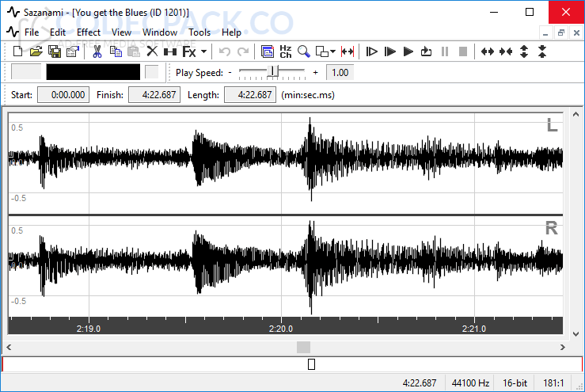Click the 44100 Hz status bar entry
The width and height of the screenshot is (585, 392).
pos(470,383)
